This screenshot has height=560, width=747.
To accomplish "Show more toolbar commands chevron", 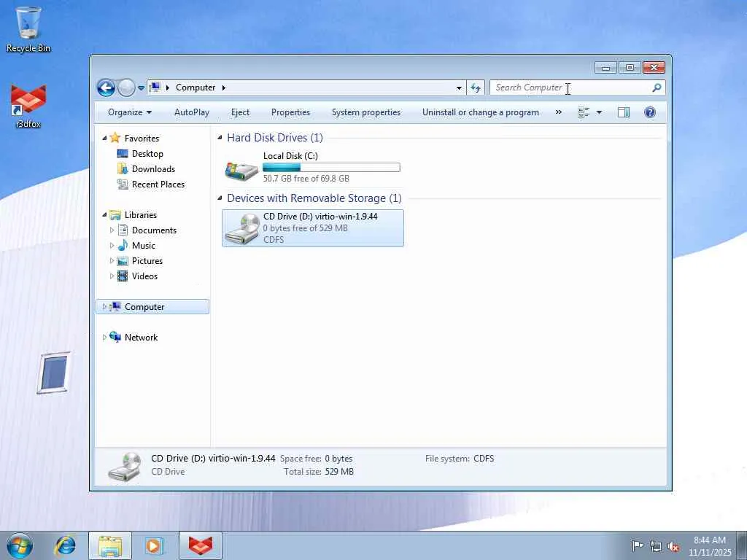I will click(x=558, y=112).
